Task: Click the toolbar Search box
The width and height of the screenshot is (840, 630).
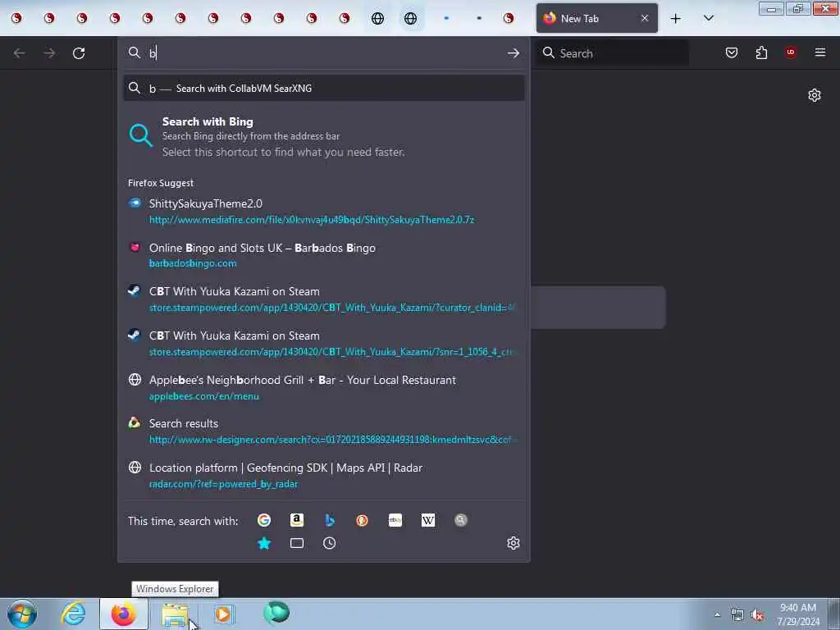Action: pyautogui.click(x=613, y=53)
